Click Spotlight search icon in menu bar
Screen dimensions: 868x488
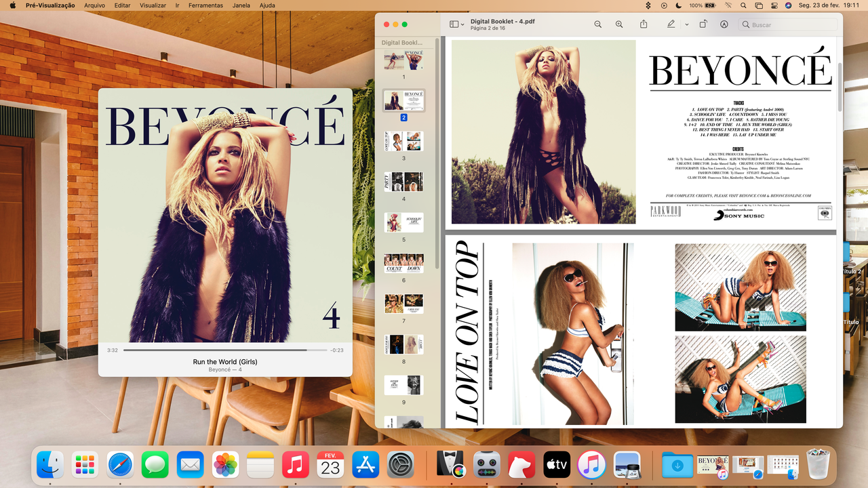click(x=743, y=5)
